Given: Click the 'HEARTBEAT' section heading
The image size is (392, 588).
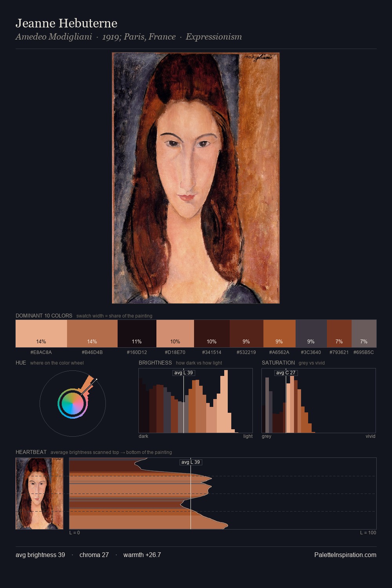Looking at the screenshot, I should pos(31,452).
